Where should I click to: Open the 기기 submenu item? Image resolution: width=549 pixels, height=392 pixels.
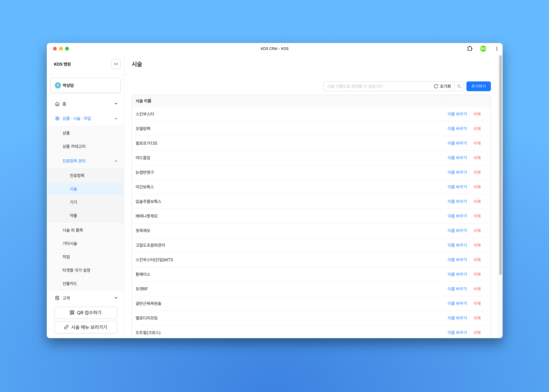85,202
